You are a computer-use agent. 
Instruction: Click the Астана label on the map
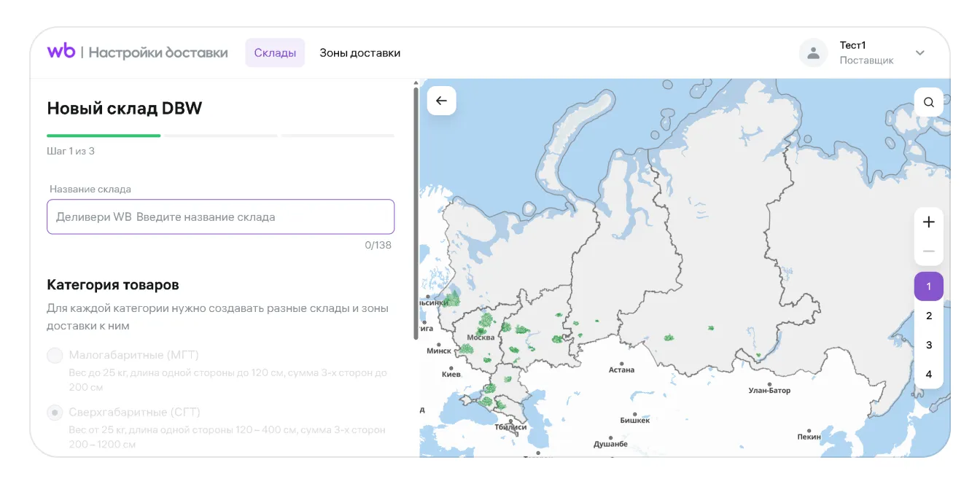click(x=621, y=370)
